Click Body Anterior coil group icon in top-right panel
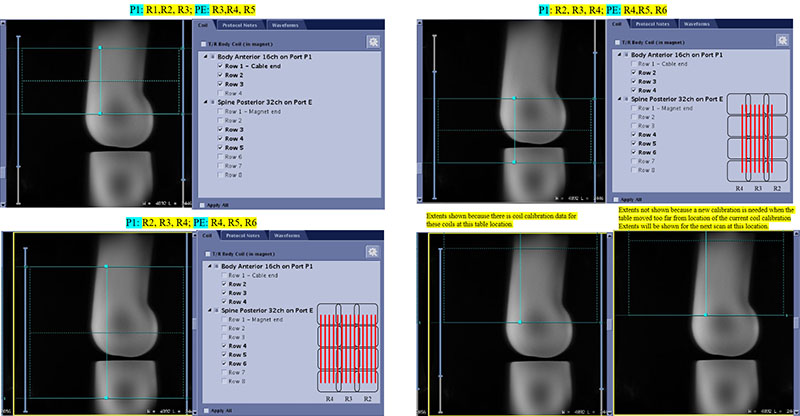The height and width of the screenshot is (416, 800). (x=625, y=53)
